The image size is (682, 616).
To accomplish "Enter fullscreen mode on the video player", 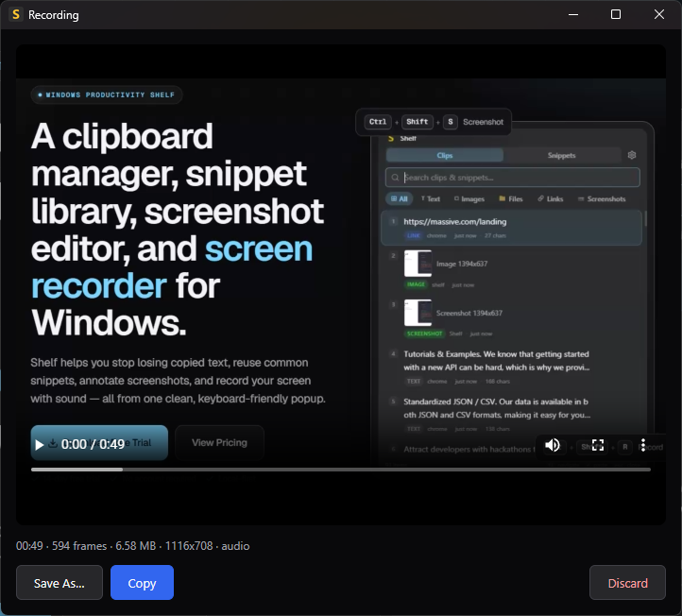I will 598,445.
